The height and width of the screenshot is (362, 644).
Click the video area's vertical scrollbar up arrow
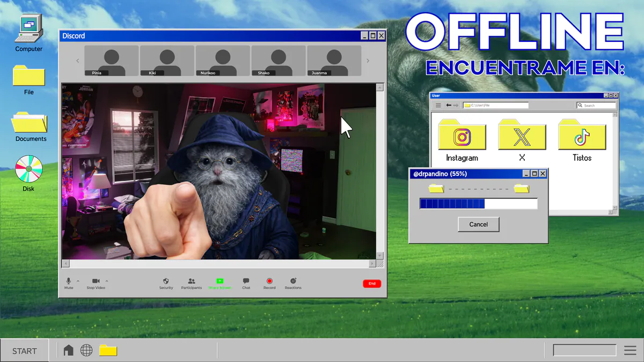[x=380, y=87]
